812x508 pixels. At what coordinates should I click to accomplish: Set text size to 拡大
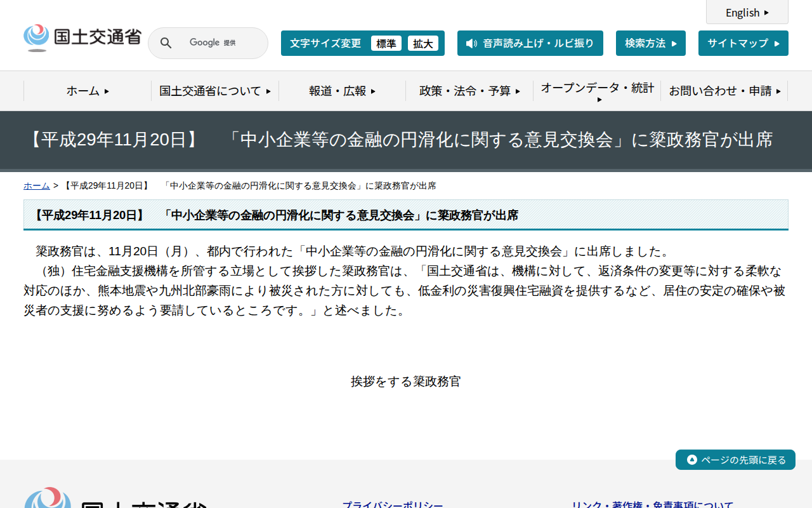point(423,43)
